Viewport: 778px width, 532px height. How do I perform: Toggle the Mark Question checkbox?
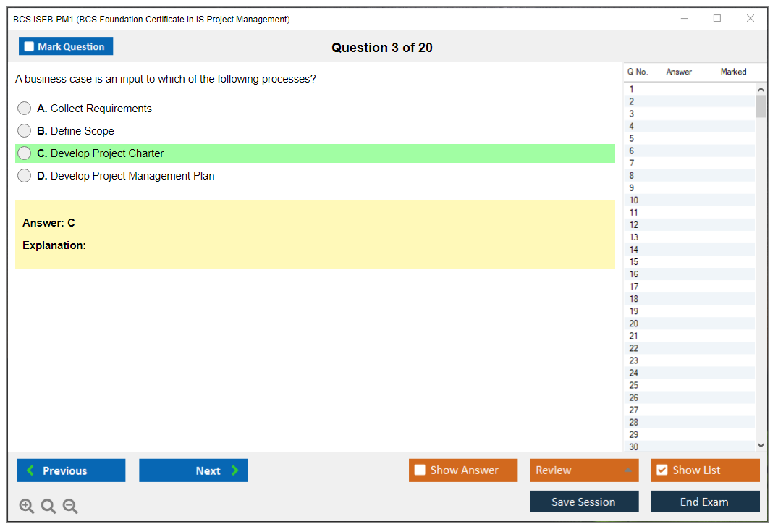pos(30,47)
